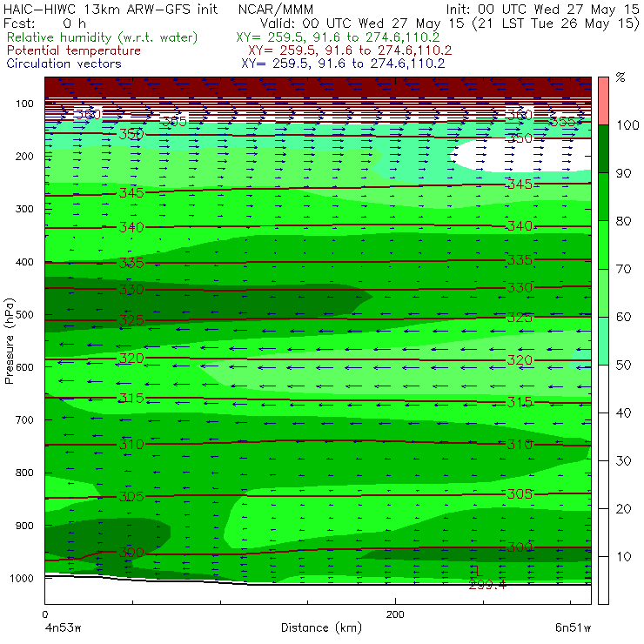Click the '300' pressure axis tick label
This screenshot has width=644, height=644.
(24, 209)
